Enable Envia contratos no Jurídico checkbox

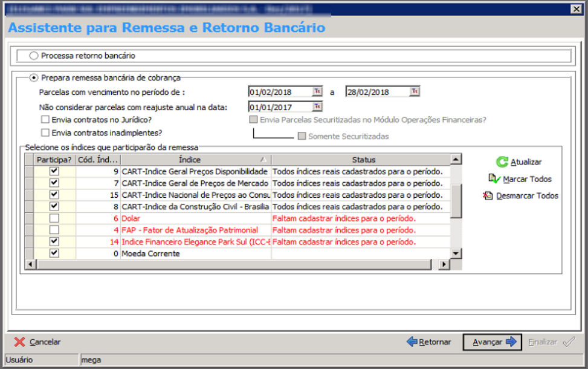pos(45,120)
